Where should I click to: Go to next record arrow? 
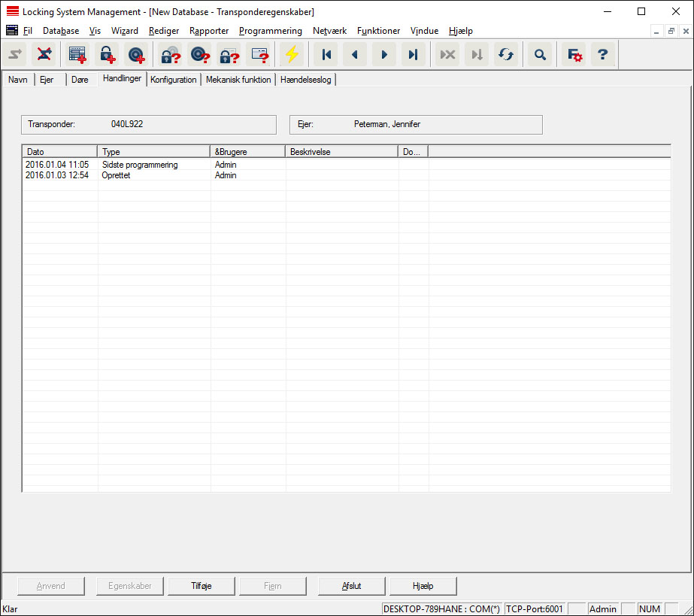click(x=384, y=54)
